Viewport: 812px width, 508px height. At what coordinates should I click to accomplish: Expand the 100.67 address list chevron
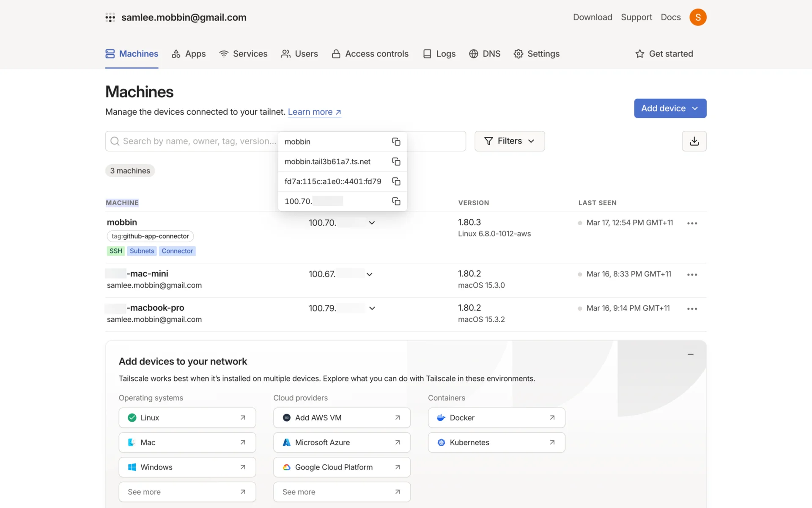point(369,274)
